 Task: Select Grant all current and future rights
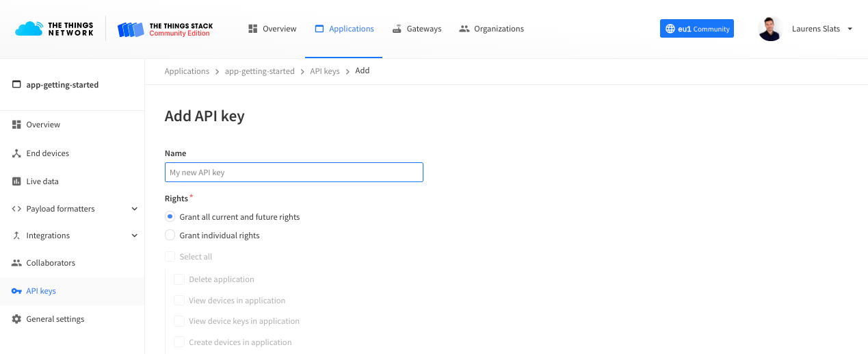click(x=170, y=216)
